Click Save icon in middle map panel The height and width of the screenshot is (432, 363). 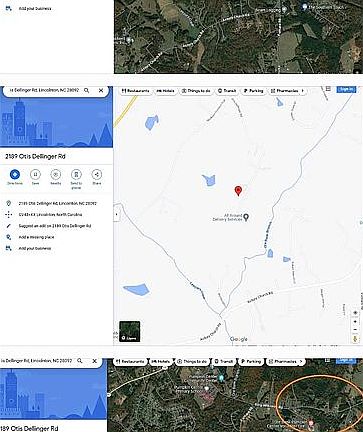pos(35,174)
